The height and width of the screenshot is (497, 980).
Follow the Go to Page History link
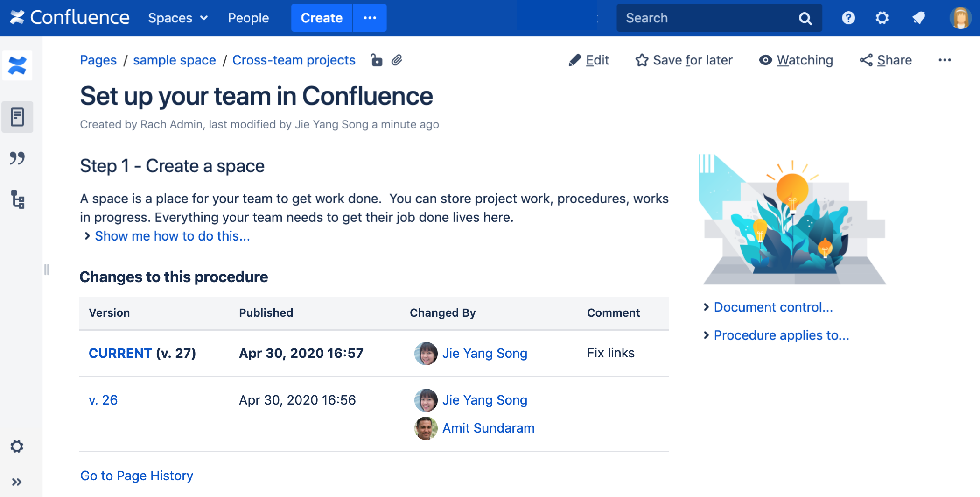137,476
